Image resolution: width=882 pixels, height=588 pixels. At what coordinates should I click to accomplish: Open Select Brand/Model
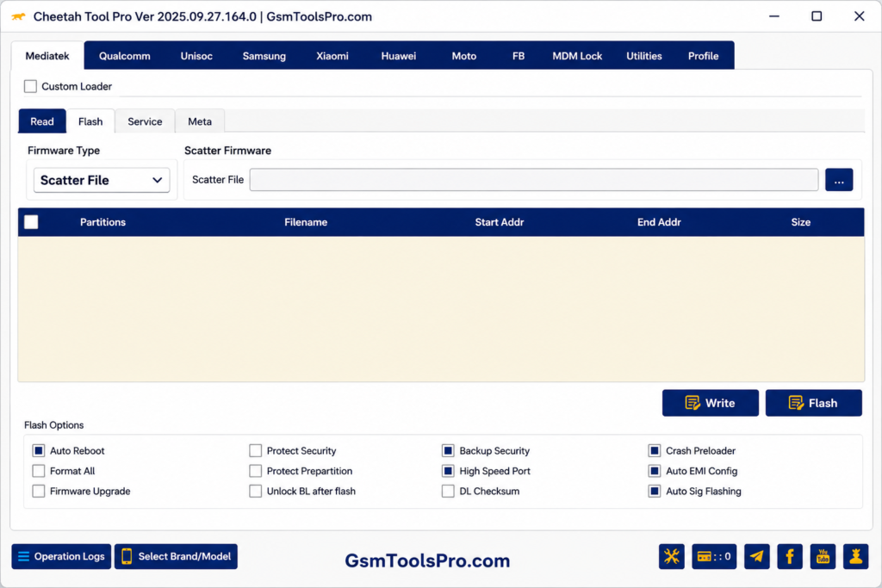(176, 556)
